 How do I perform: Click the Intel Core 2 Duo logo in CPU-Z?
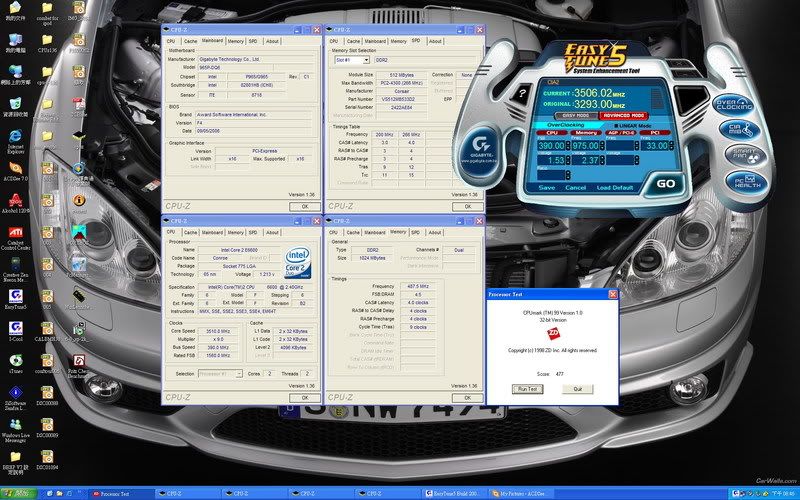pos(297,263)
